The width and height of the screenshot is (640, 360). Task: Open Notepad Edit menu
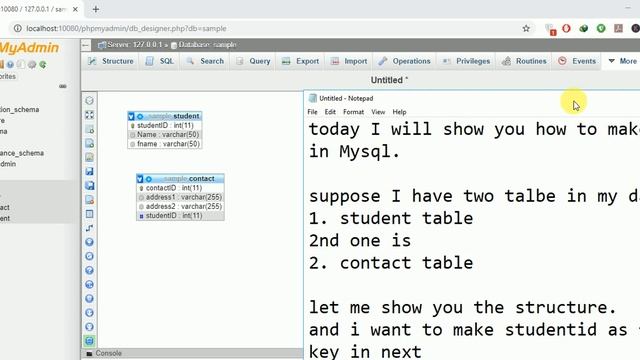click(x=330, y=112)
